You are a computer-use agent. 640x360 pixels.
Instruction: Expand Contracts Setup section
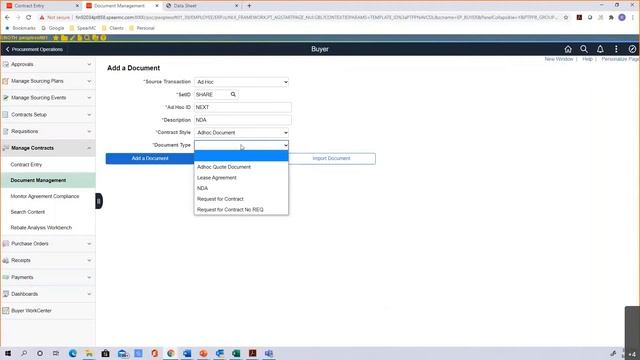(x=48, y=115)
